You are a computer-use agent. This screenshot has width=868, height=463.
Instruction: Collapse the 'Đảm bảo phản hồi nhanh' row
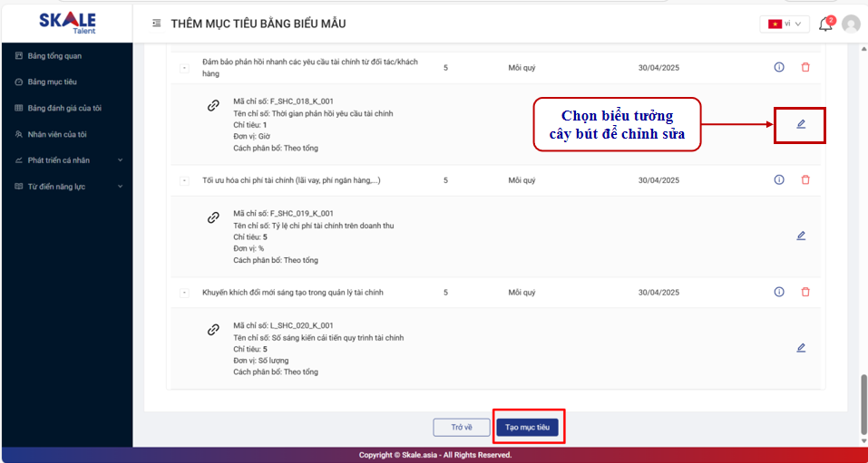pos(184,68)
